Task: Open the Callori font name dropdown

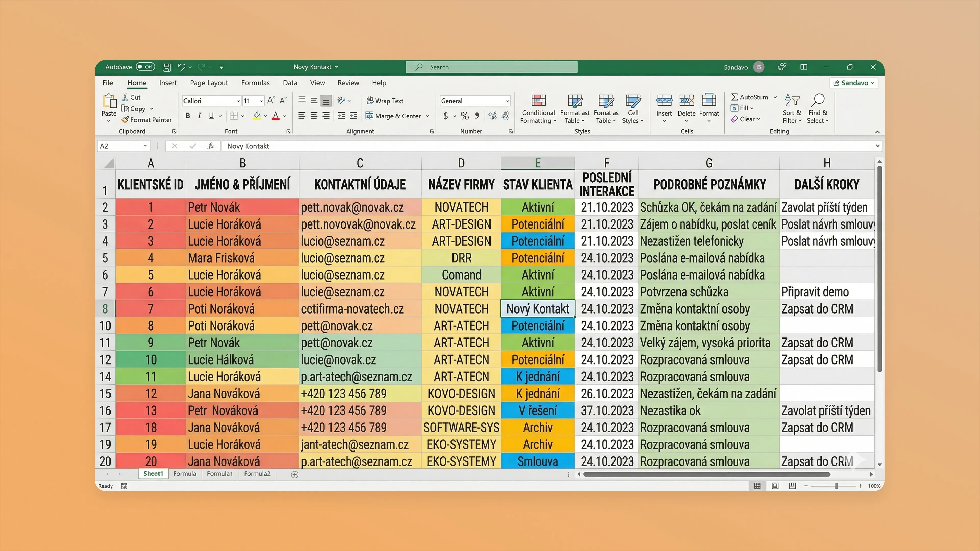Action: click(x=238, y=101)
